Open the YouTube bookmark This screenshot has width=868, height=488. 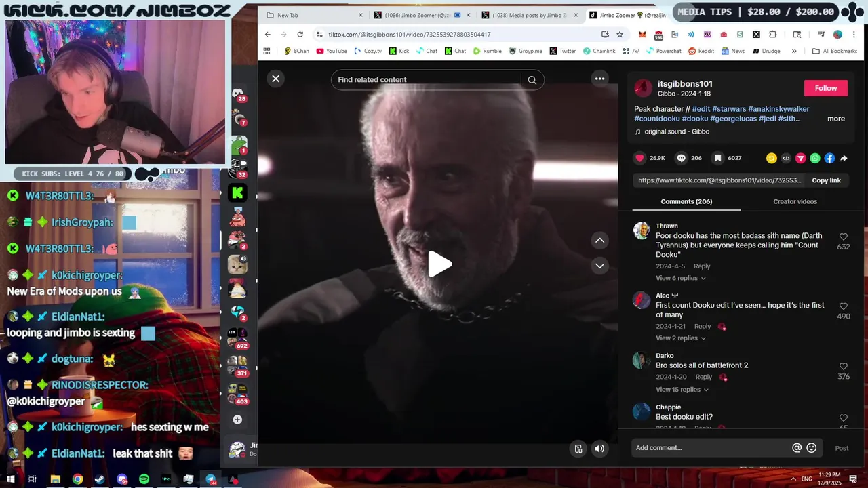[332, 51]
